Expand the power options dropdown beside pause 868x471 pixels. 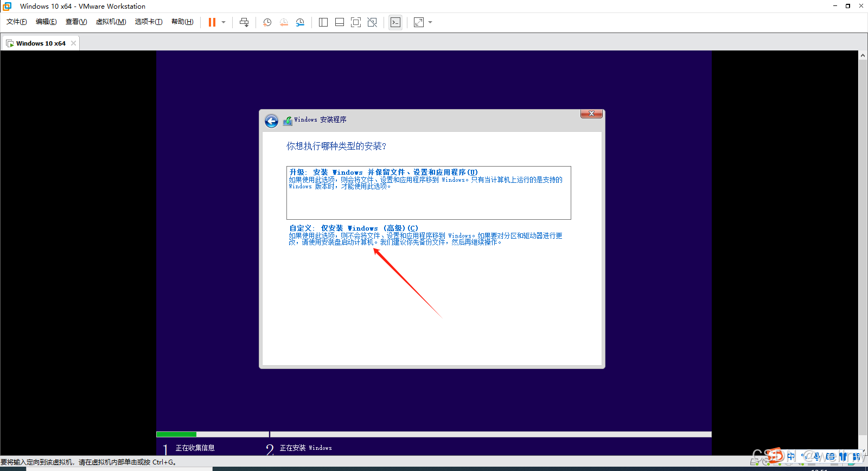[x=224, y=22]
